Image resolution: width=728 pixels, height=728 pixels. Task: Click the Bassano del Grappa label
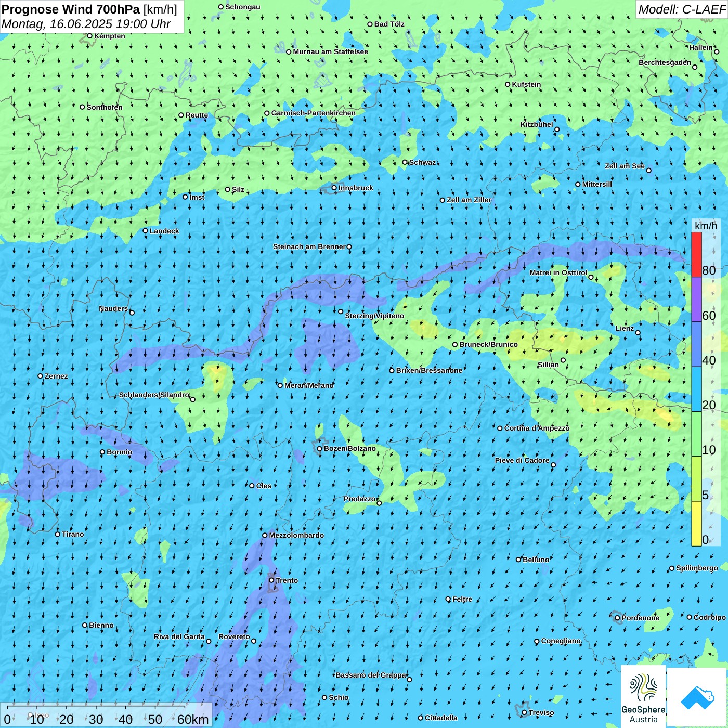tap(371, 675)
